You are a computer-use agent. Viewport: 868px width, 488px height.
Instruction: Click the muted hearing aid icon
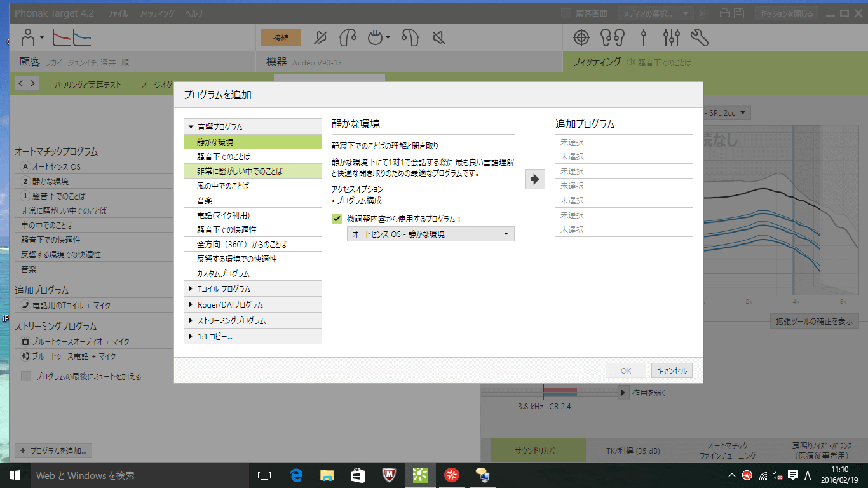321,38
